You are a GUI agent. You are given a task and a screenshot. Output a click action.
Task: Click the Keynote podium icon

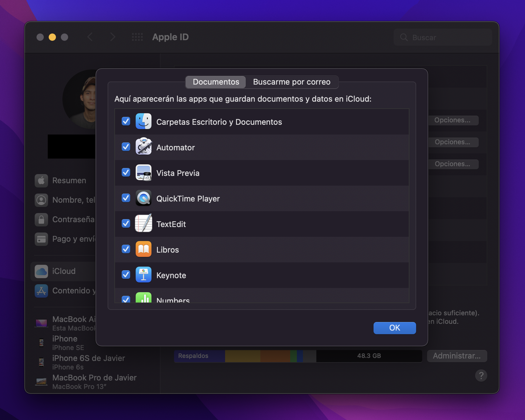point(143,275)
